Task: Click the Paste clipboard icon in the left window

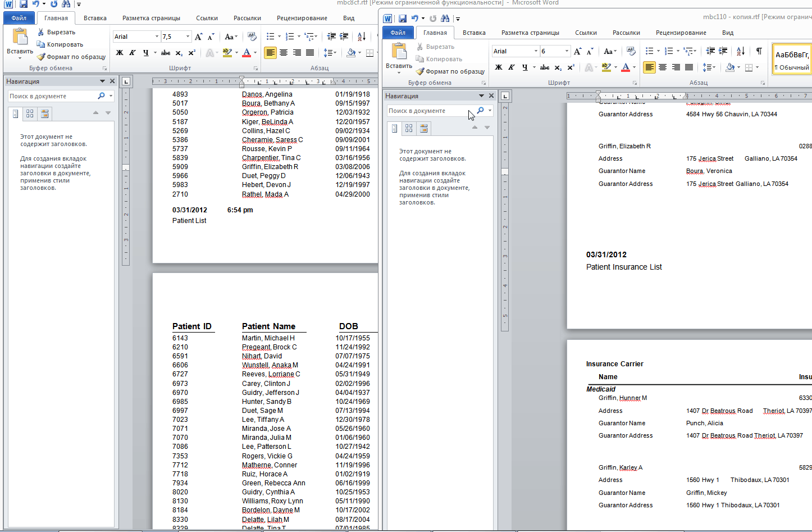Action: 20,37
